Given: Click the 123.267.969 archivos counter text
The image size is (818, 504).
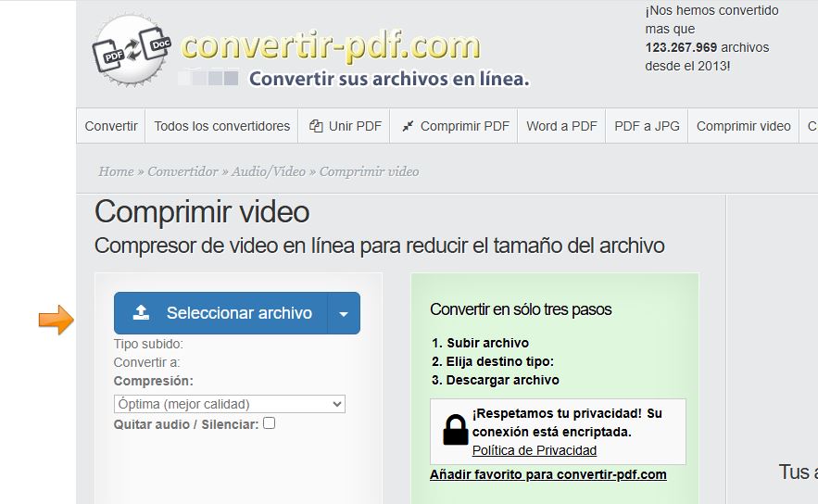Looking at the screenshot, I should (707, 47).
